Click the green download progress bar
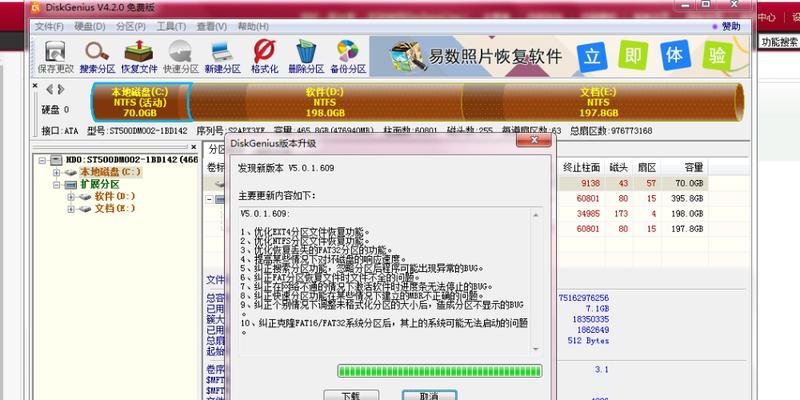Image resolution: width=800 pixels, height=400 pixels. point(439,371)
